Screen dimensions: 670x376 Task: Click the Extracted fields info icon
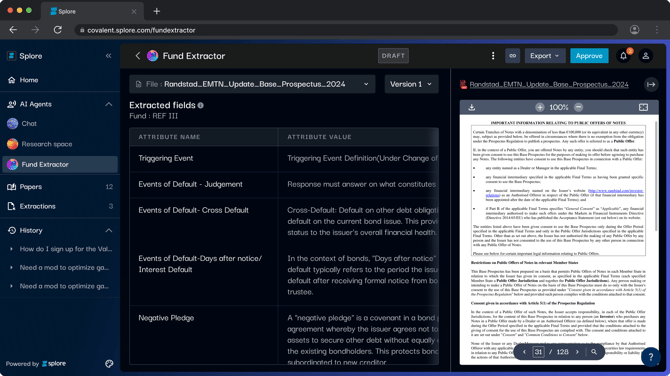click(x=200, y=105)
